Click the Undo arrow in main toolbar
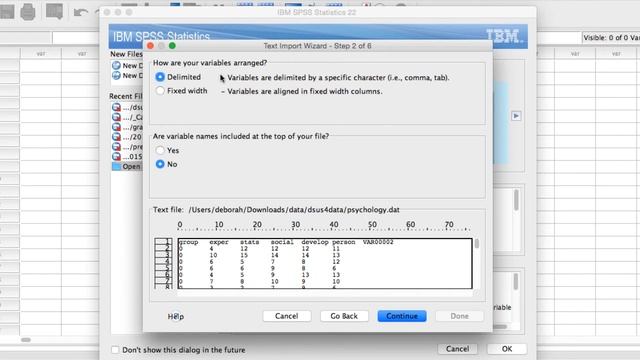 (x=80, y=12)
